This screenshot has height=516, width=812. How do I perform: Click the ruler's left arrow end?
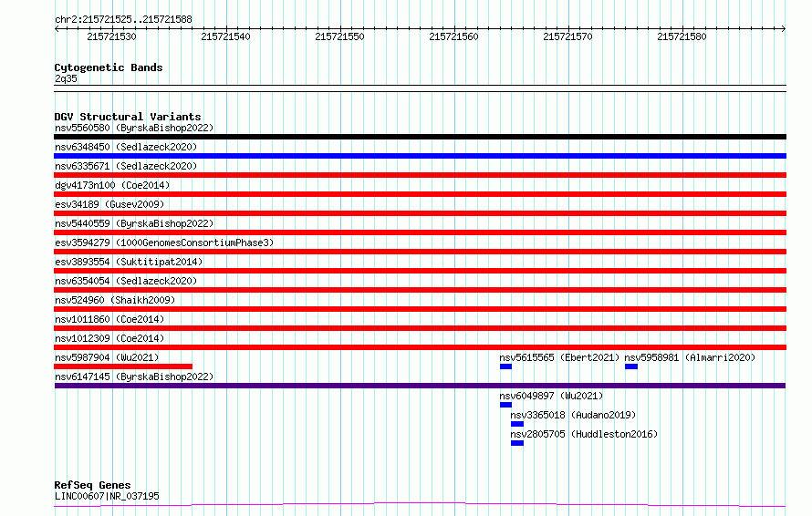pos(57,29)
